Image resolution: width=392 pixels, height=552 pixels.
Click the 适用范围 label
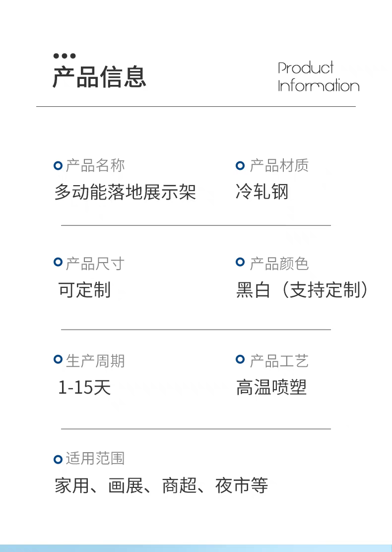[x=95, y=459]
